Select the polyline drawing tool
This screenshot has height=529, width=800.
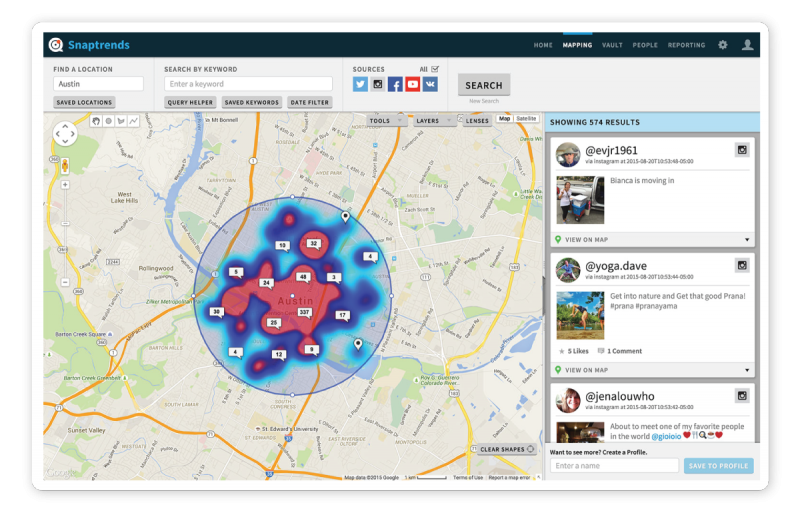[133, 121]
